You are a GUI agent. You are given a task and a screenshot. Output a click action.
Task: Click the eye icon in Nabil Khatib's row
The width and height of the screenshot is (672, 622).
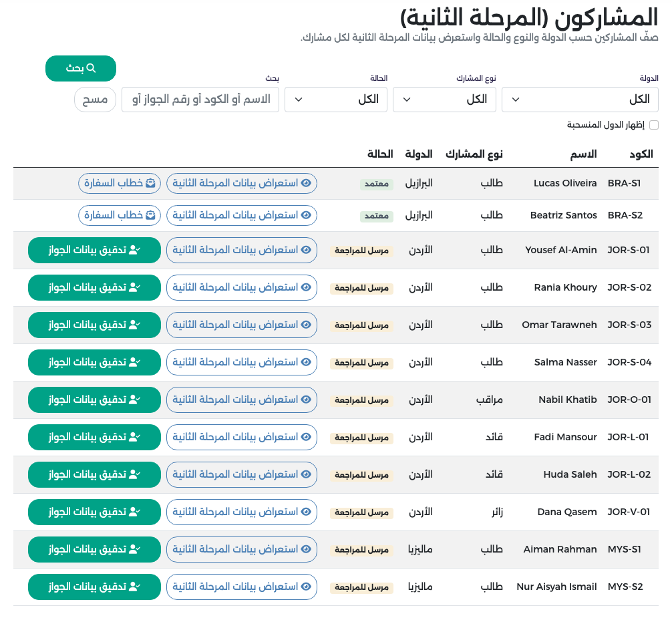306,400
